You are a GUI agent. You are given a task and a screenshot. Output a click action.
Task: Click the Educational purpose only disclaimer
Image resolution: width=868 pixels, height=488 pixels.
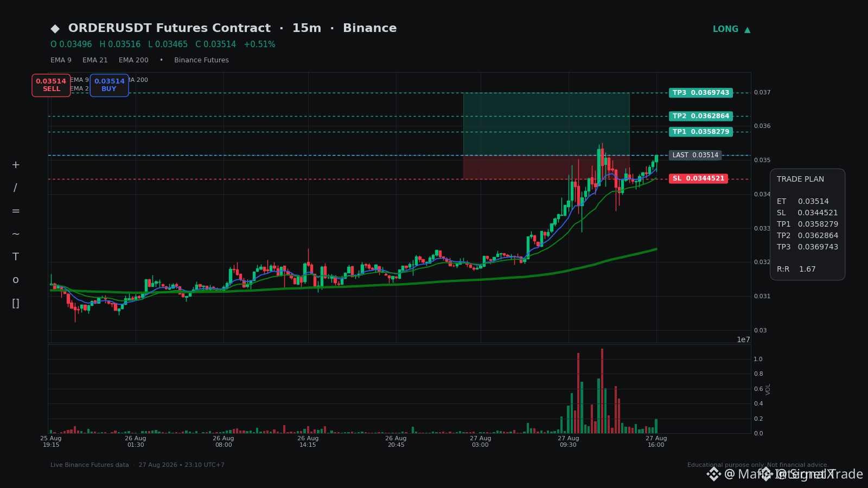point(758,465)
